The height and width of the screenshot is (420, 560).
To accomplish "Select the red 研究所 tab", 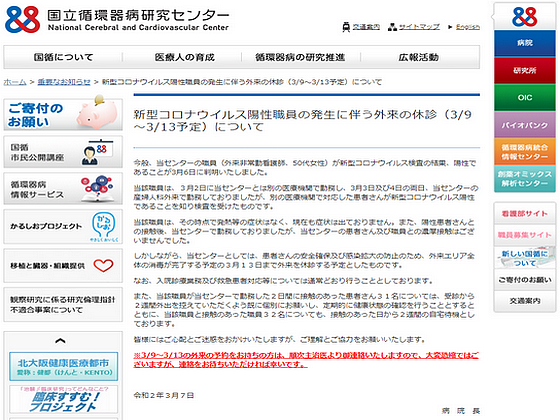I will coord(525,70).
